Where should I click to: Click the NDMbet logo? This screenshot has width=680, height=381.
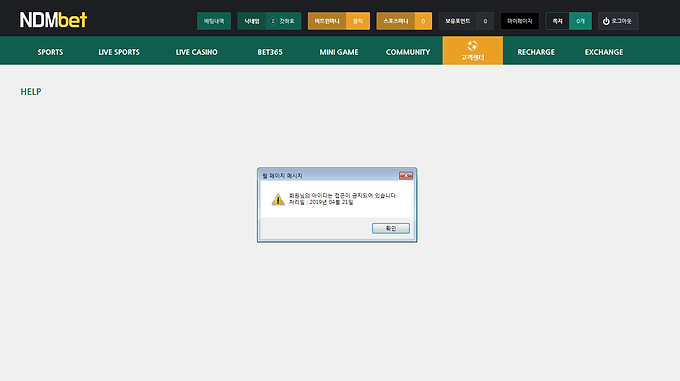(x=53, y=20)
